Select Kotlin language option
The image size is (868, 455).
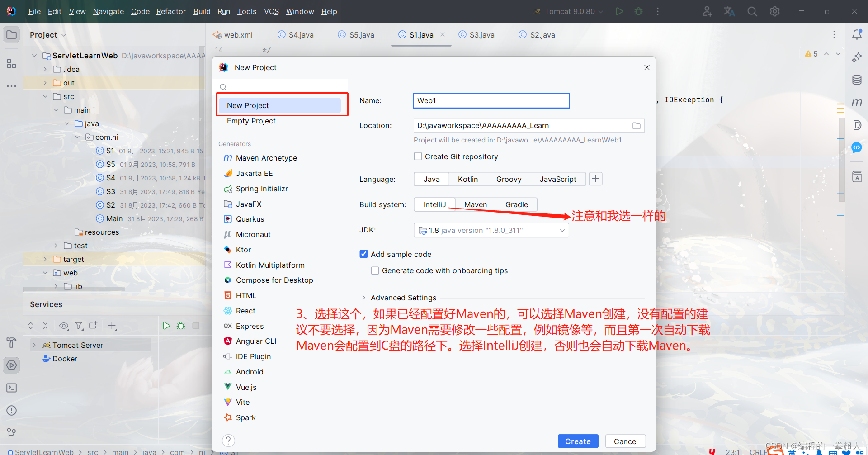[468, 179]
